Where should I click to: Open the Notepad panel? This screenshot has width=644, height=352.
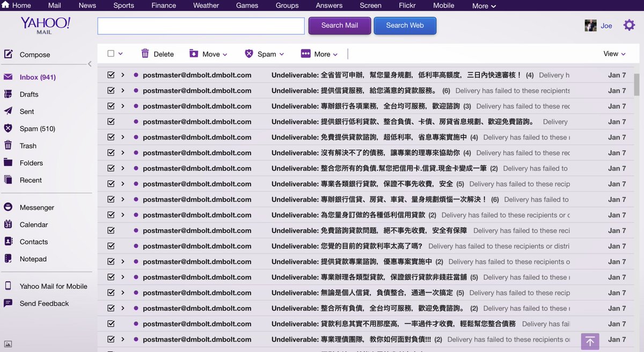(32, 258)
